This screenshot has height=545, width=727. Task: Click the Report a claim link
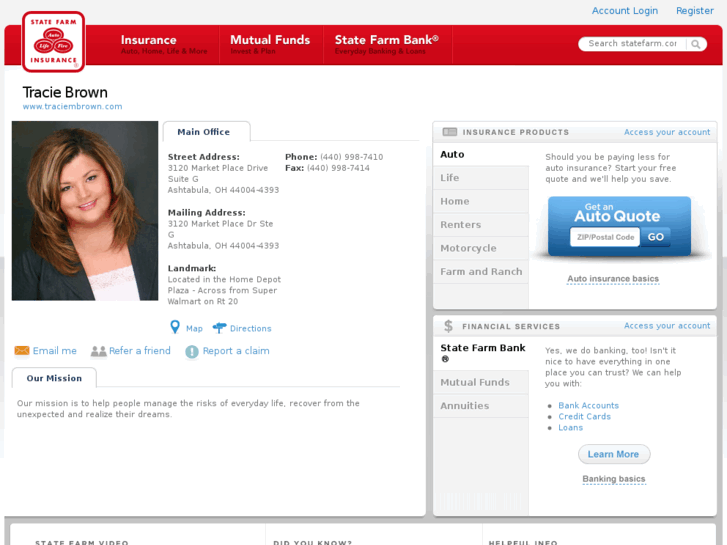point(236,351)
